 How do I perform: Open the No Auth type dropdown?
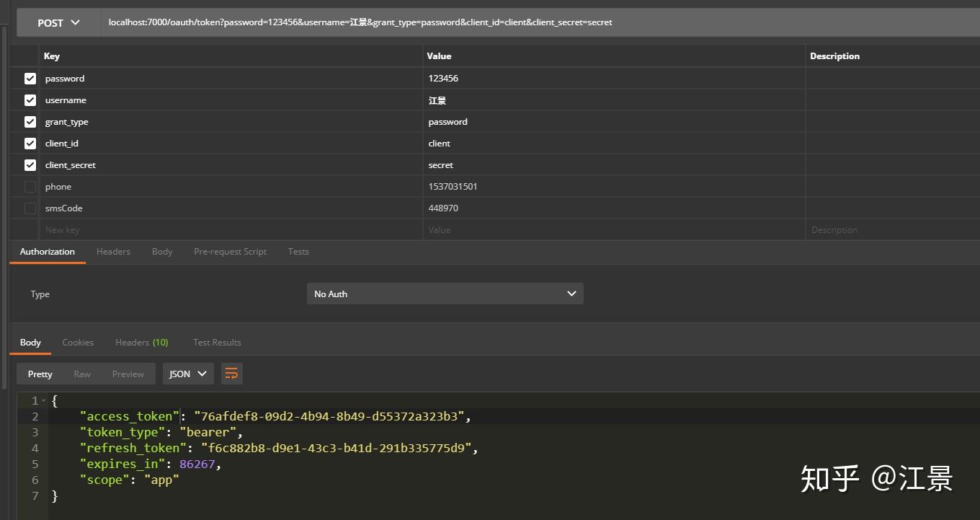tap(445, 294)
